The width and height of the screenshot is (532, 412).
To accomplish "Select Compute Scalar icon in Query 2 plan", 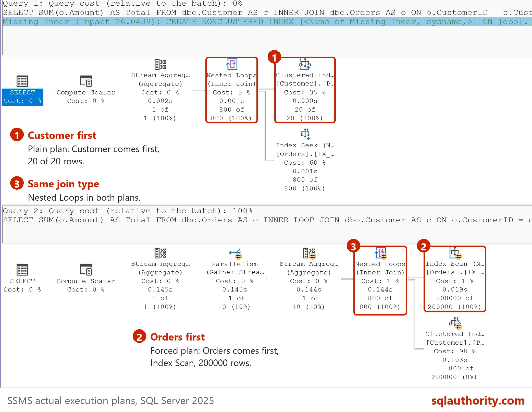I will 86,270.
